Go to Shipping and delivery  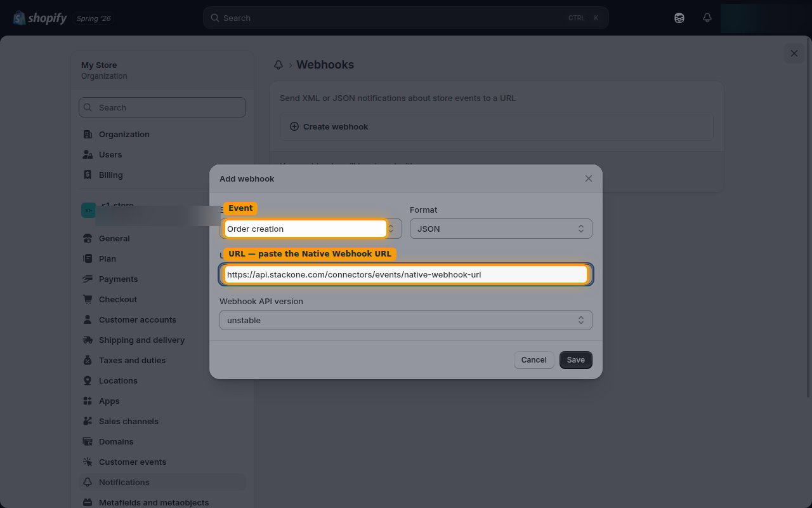click(x=162, y=340)
